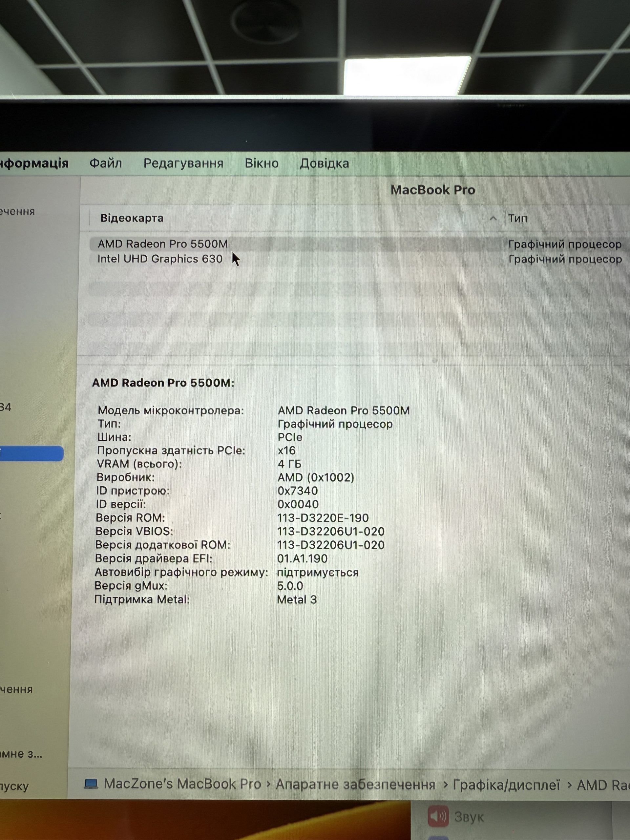This screenshot has width=630, height=840.
Task: Click the AMD Radeon Pro 5500M details heading
Action: [163, 382]
